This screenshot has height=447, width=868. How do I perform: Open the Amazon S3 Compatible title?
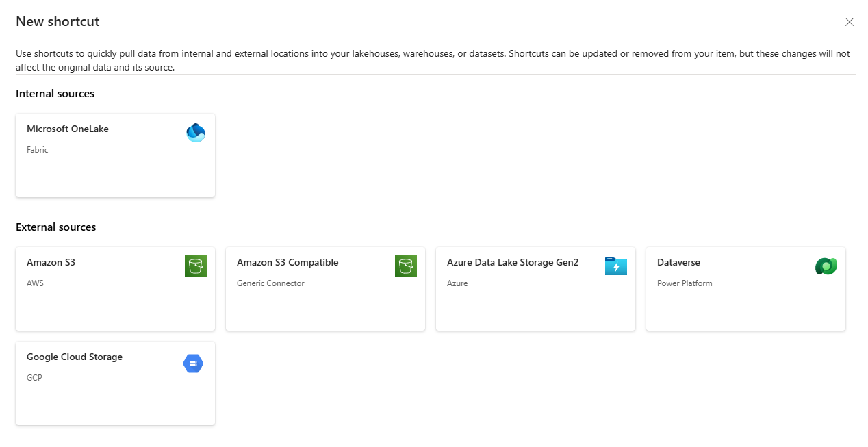tap(288, 262)
